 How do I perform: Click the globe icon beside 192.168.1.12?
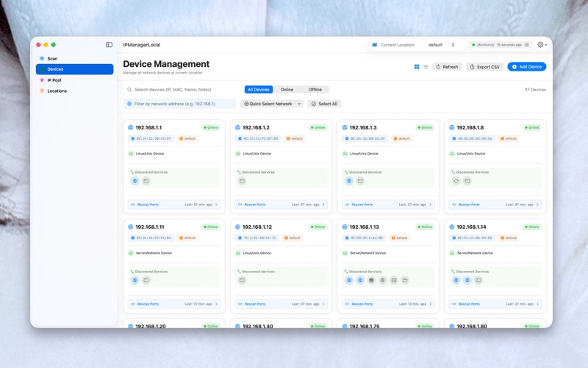click(x=237, y=227)
